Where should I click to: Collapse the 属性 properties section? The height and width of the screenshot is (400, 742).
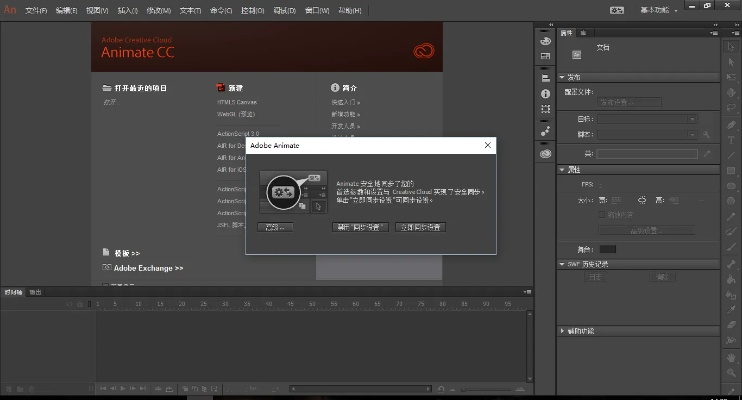562,169
